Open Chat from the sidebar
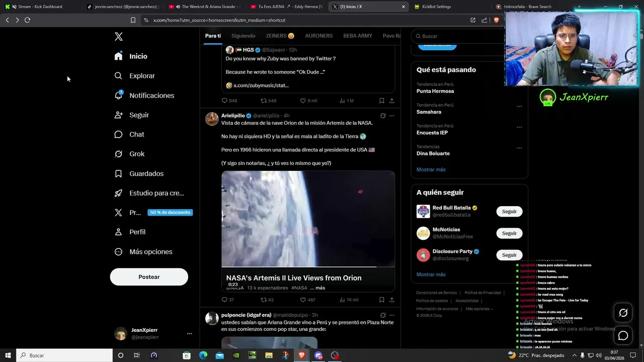644x362 pixels. click(x=129, y=135)
